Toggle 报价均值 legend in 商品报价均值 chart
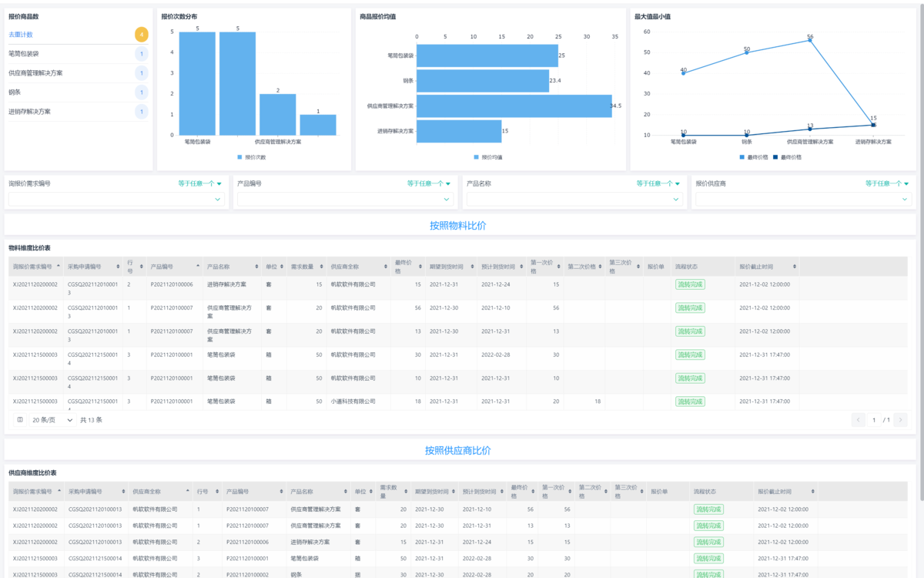The width and height of the screenshot is (924, 578). (488, 157)
